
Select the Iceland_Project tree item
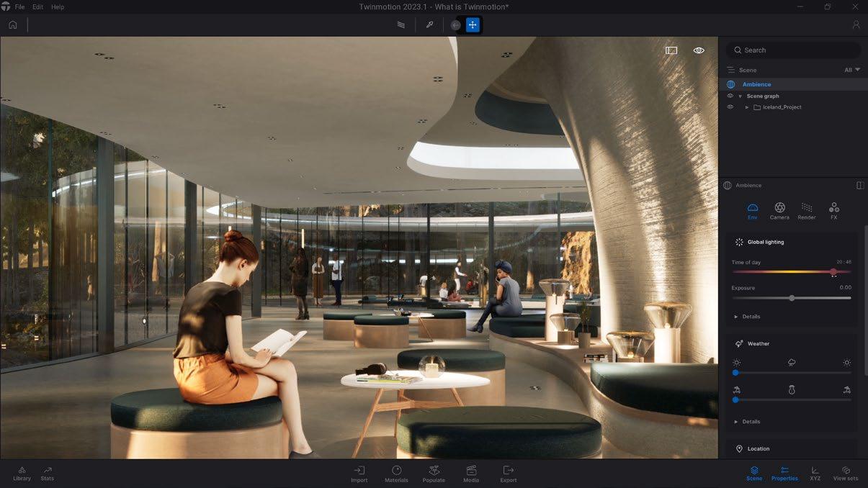pyautogui.click(x=782, y=107)
